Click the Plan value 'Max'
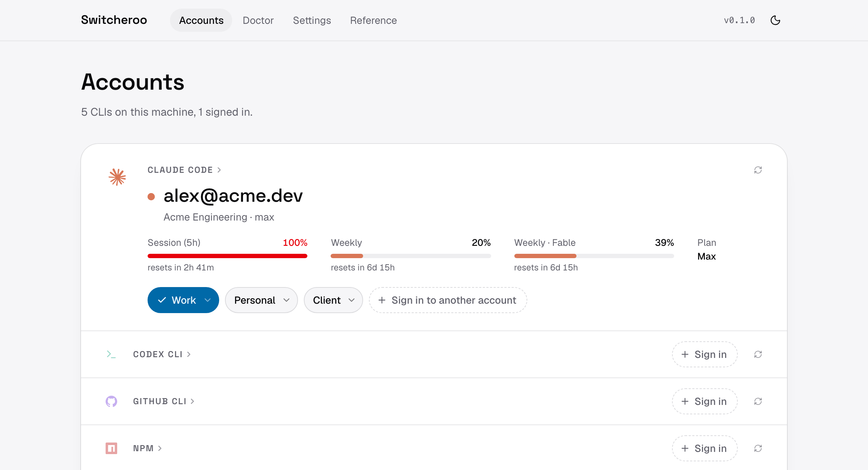The image size is (868, 470). tap(706, 256)
